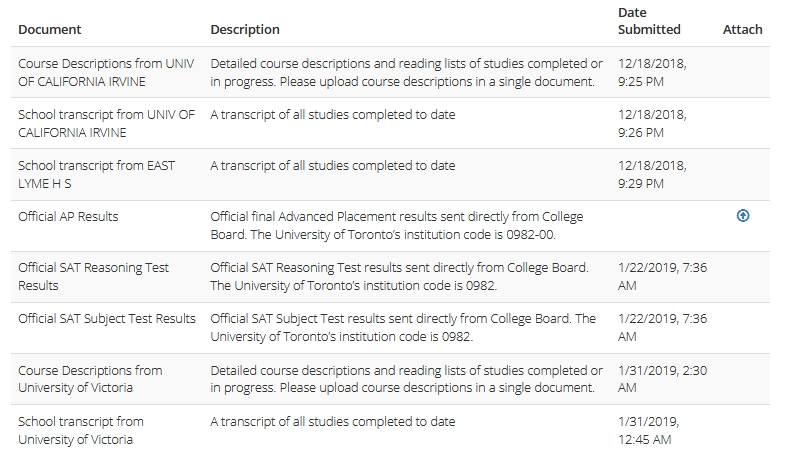Screen dimensions: 786x472
Task: Click the SAT Reasoning Test description text
Action: (x=399, y=276)
